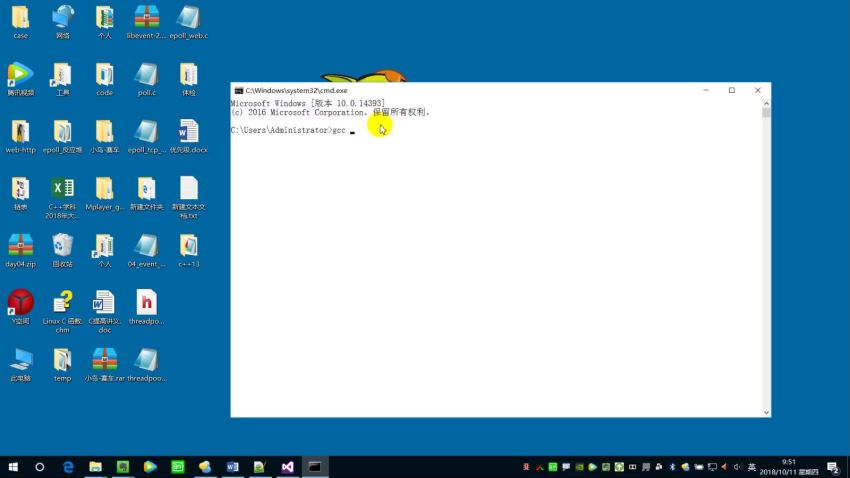Select the 'case' folder on desktop
The image size is (850, 478).
point(21,22)
